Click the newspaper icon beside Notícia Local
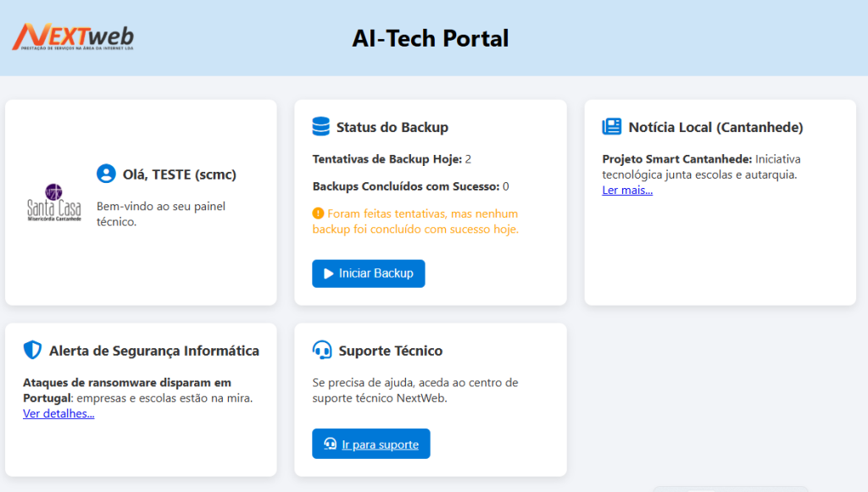 pos(611,127)
